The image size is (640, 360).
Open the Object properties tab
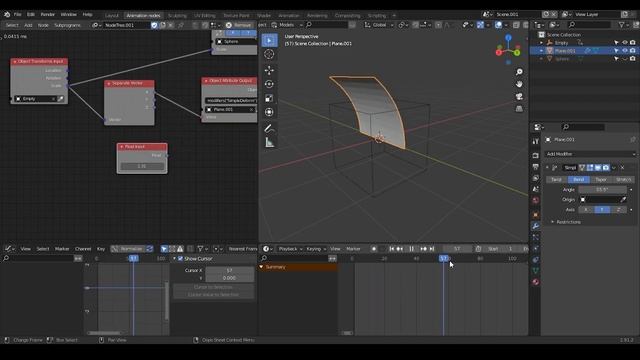(536, 215)
